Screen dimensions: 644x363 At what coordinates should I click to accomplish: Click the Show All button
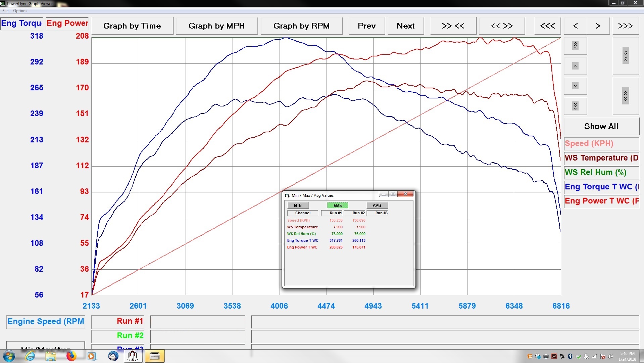(x=601, y=126)
